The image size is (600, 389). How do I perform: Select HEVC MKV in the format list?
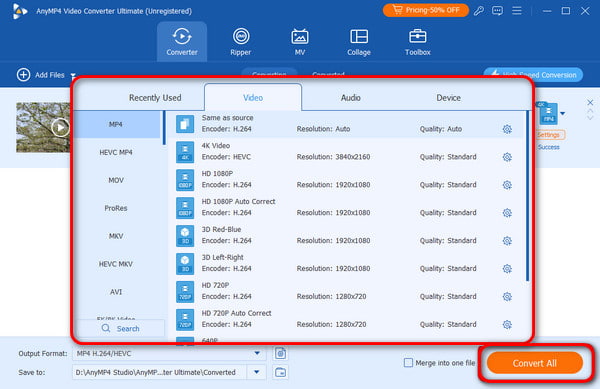116,264
